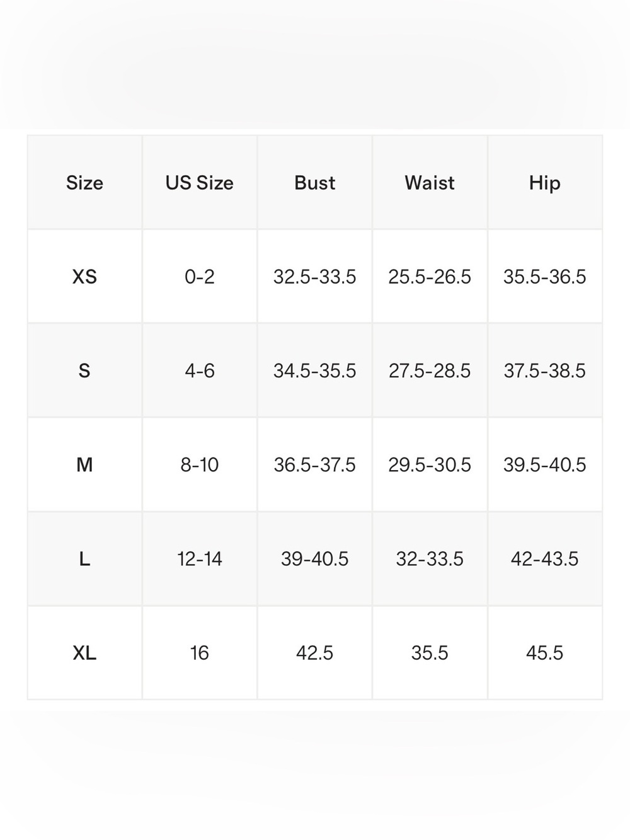The height and width of the screenshot is (840, 630).
Task: Click the 39-40.5 bust measurement cell
Action: click(x=315, y=559)
